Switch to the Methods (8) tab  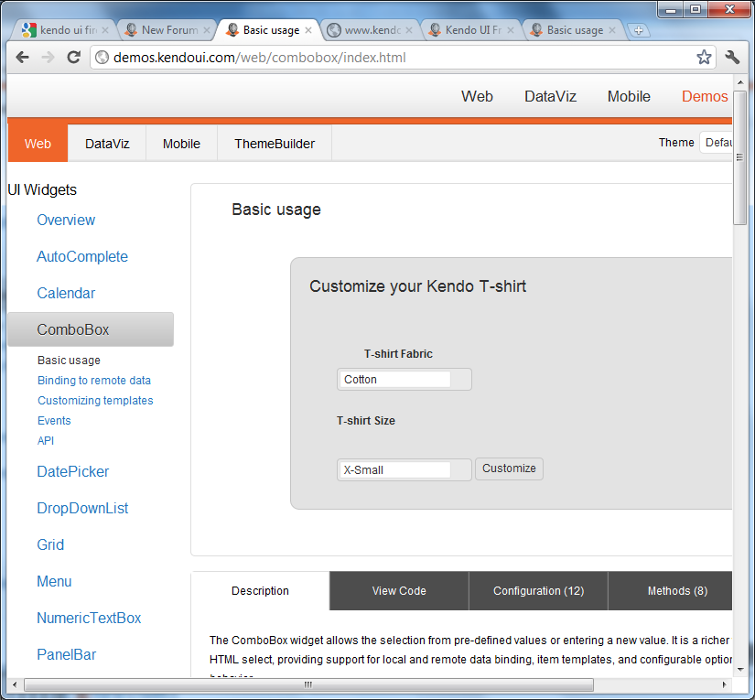tap(670, 591)
